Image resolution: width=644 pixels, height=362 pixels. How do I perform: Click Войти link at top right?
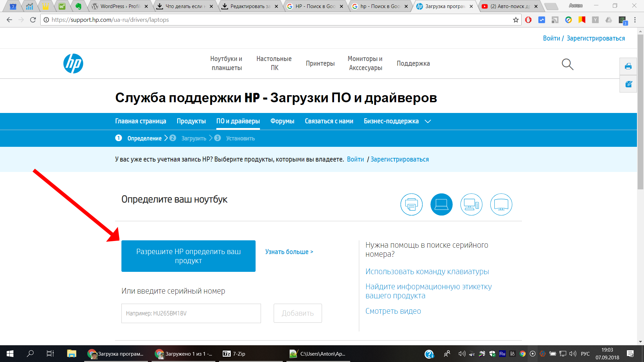[x=551, y=38]
